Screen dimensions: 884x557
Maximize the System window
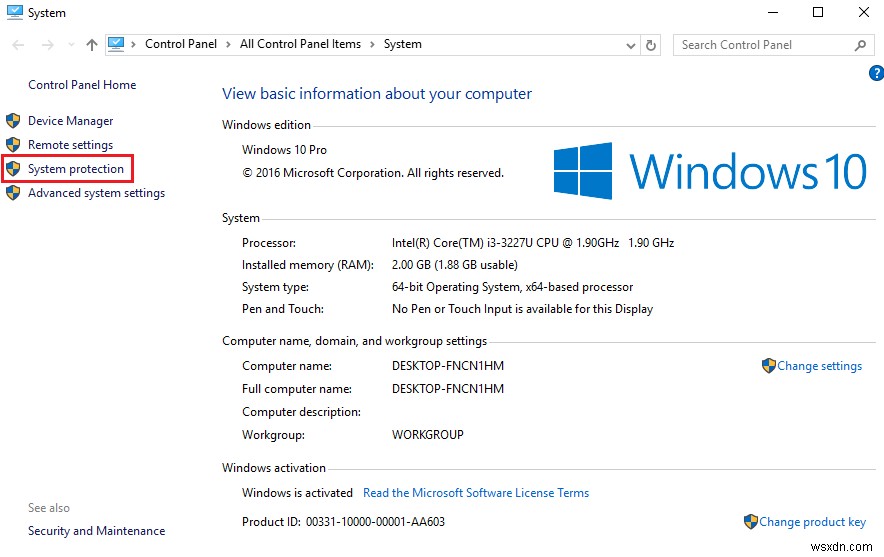(x=818, y=12)
